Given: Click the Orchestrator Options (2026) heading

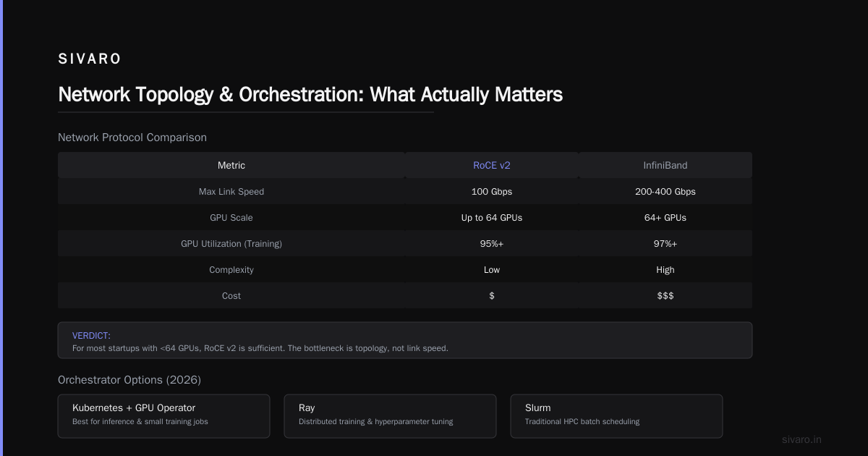Looking at the screenshot, I should tap(129, 380).
